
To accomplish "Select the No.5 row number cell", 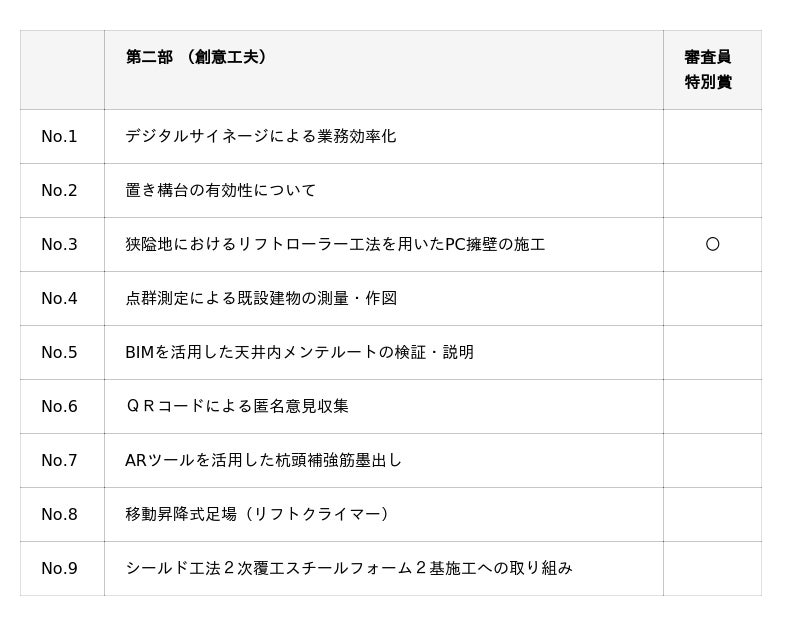I will coord(59,352).
